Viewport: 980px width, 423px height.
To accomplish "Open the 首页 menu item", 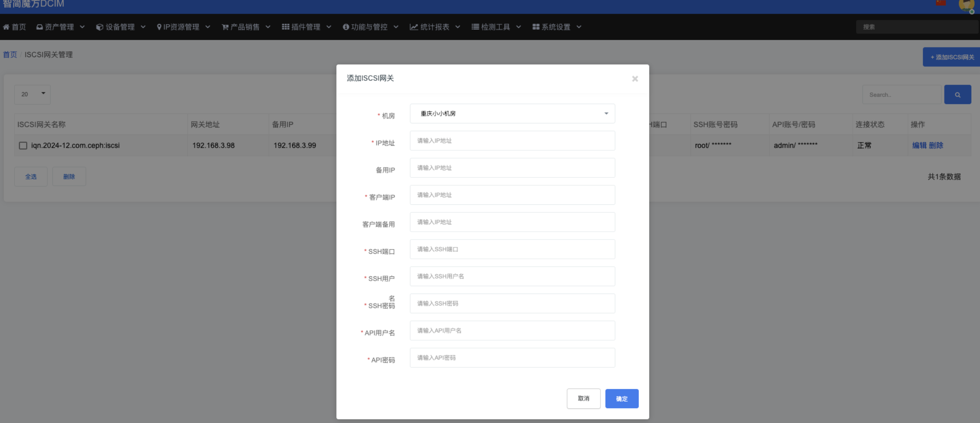I will pos(15,27).
